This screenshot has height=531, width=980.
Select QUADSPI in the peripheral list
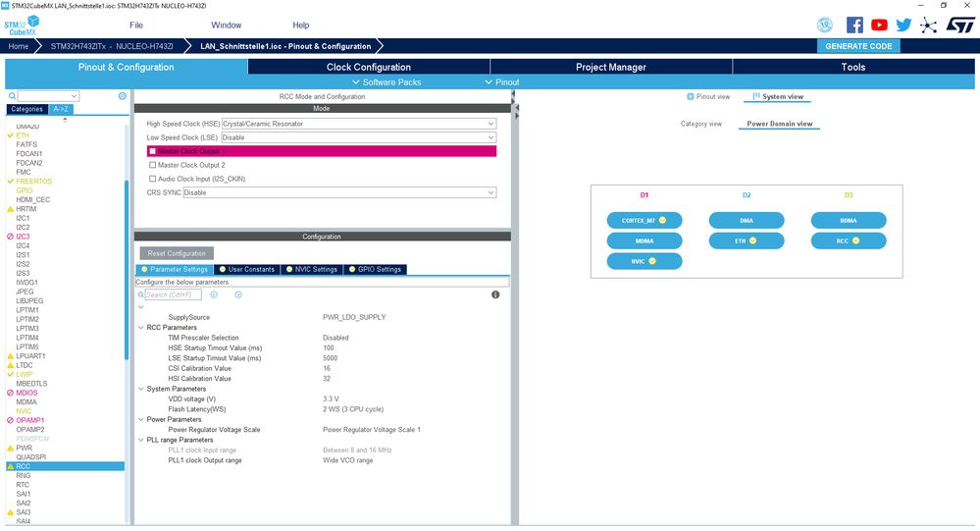click(x=31, y=457)
